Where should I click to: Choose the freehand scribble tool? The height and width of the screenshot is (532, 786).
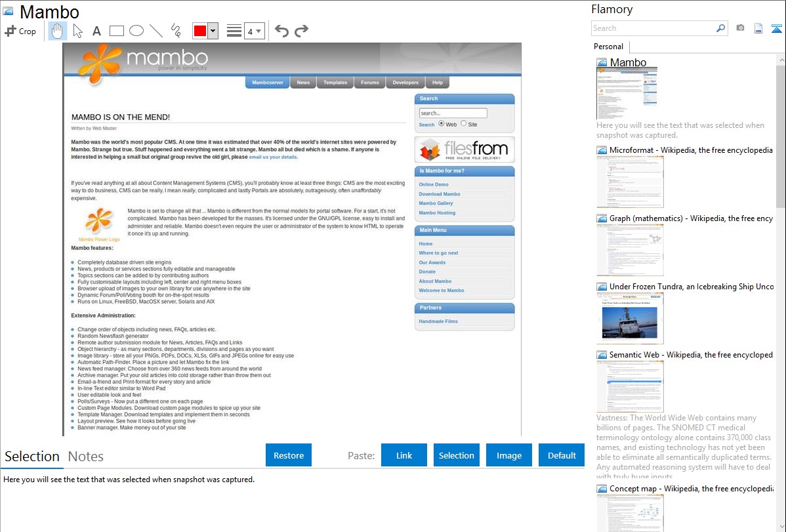click(x=176, y=31)
